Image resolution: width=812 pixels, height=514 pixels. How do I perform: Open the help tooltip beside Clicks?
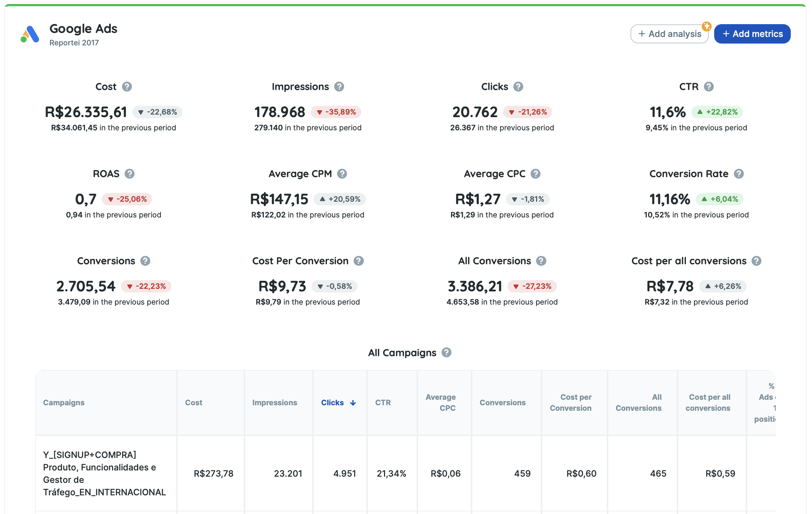(518, 87)
